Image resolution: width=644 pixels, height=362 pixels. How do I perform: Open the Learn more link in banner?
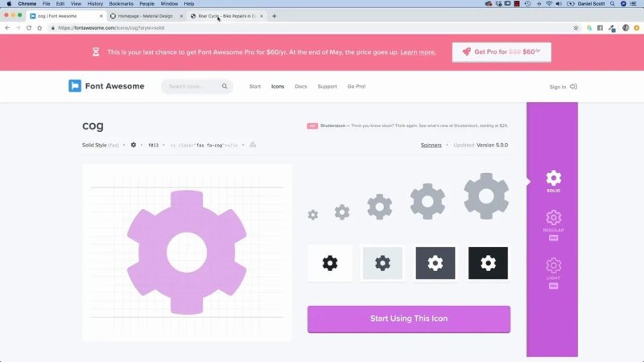pos(418,52)
